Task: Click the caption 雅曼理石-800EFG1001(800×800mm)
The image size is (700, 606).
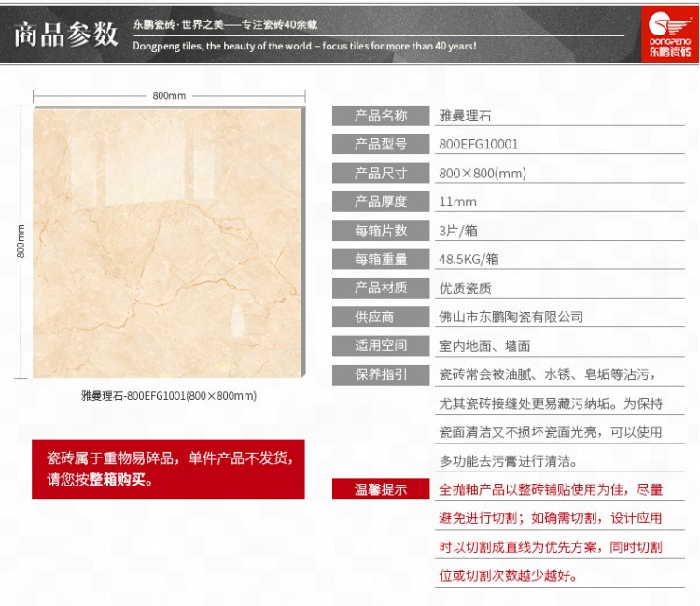Action: (x=169, y=395)
